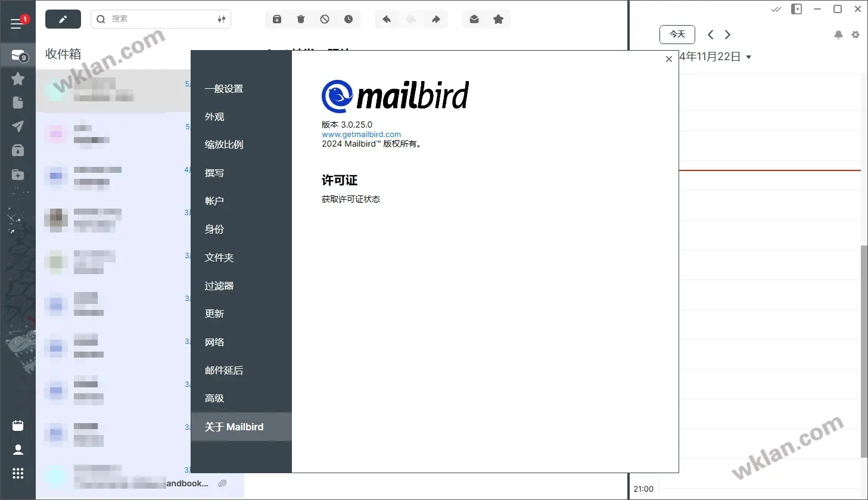Open the archive box icon in sidebar

pyautogui.click(x=18, y=151)
